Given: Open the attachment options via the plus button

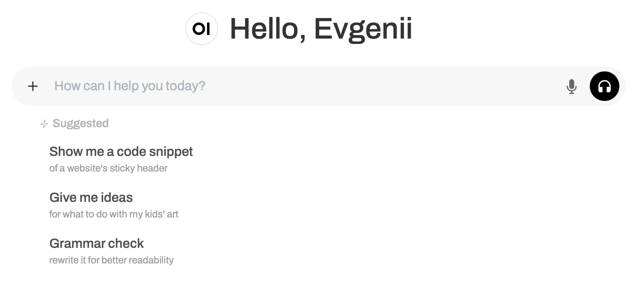Looking at the screenshot, I should pos(33,86).
